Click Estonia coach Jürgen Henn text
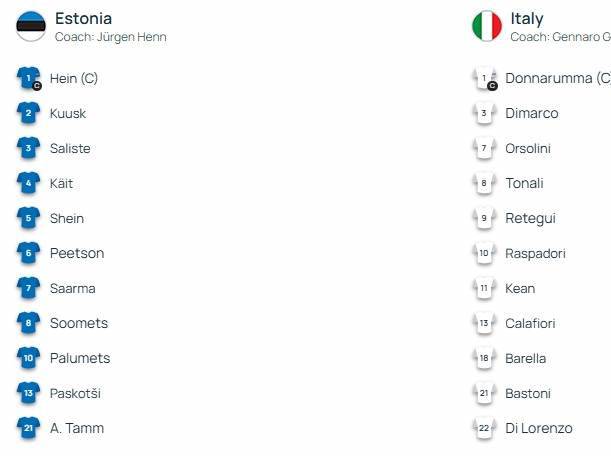Image resolution: width=611 pixels, height=458 pixels. (x=110, y=37)
